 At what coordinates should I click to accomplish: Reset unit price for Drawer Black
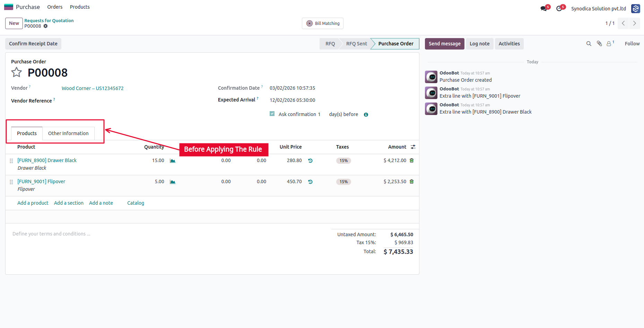click(x=310, y=161)
